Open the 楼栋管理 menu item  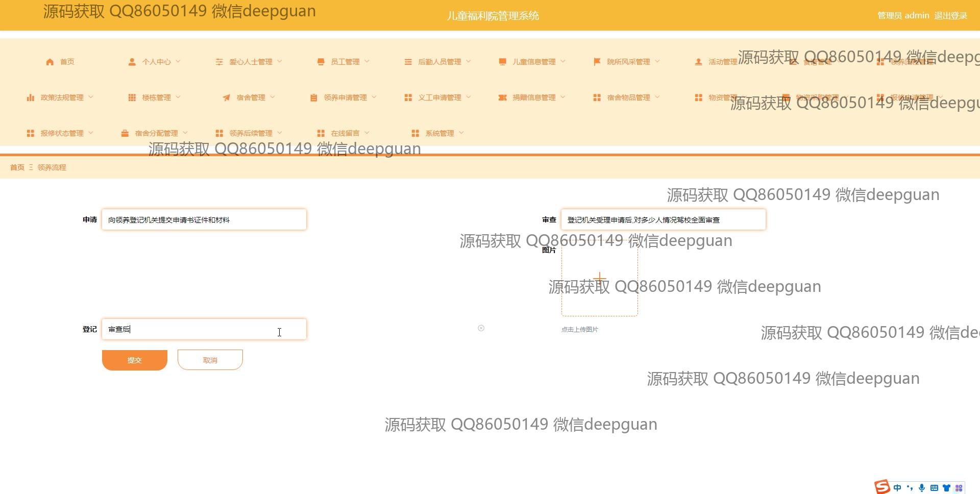coord(156,97)
